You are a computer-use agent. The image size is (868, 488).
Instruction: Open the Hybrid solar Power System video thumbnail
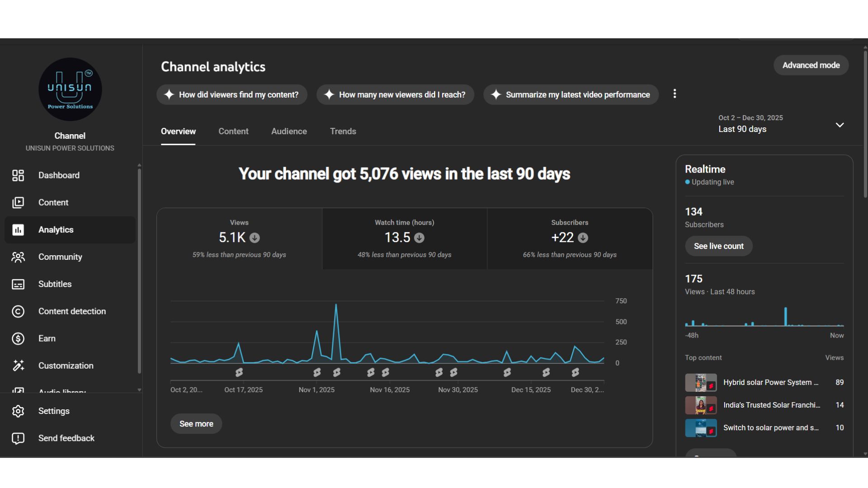click(700, 383)
